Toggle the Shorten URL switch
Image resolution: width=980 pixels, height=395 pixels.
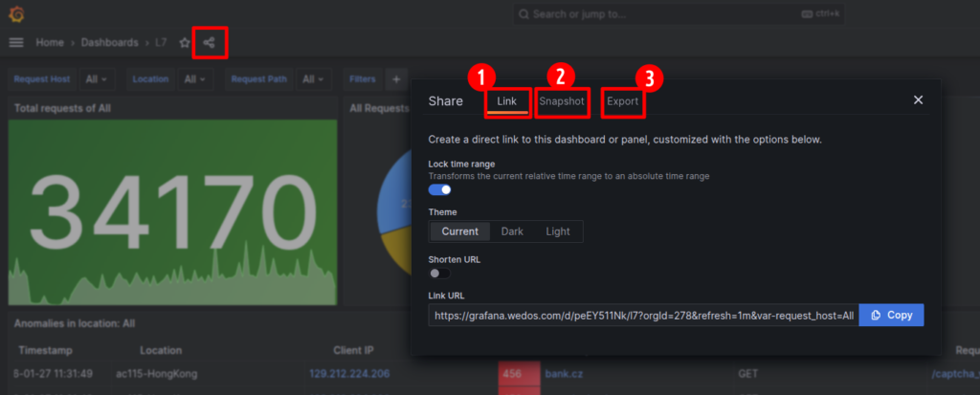(439, 274)
